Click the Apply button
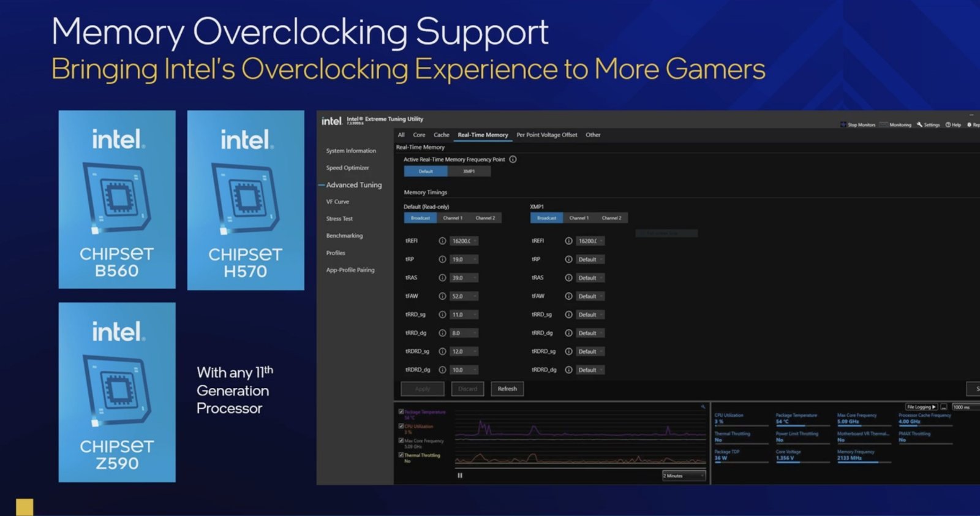This screenshot has width=980, height=516. [423, 389]
